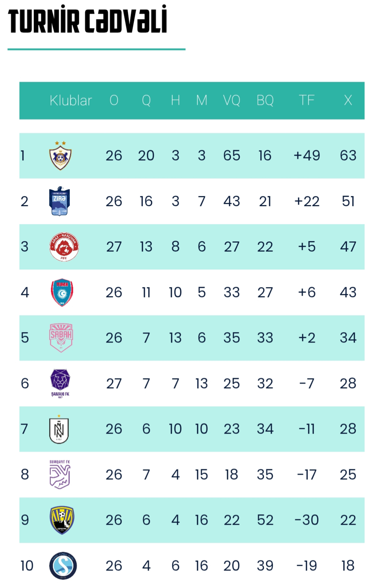
Task: Open the Zirə club crest
Action: click(59, 201)
